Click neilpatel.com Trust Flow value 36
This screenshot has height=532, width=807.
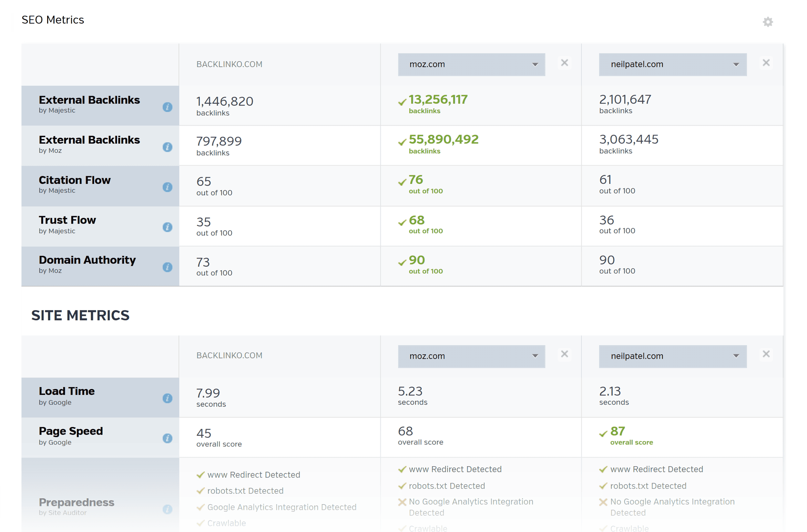[606, 220]
